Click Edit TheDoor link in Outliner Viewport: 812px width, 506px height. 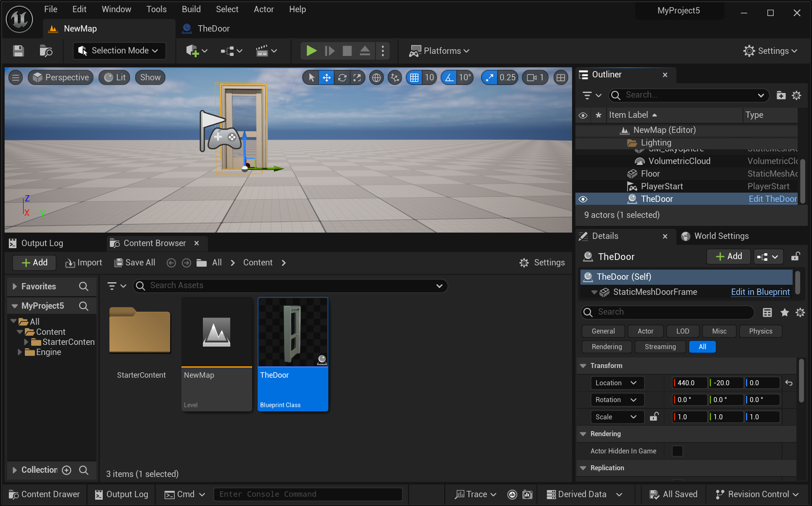tap(772, 199)
